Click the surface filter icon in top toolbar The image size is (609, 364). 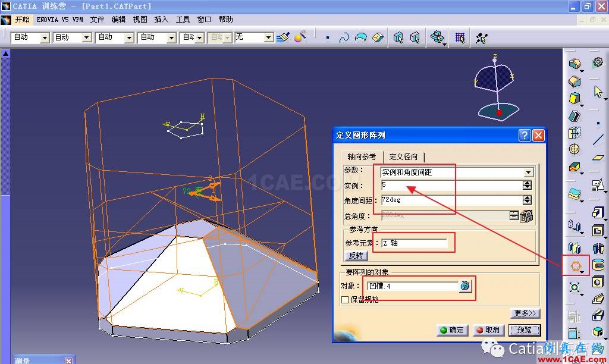point(361,37)
